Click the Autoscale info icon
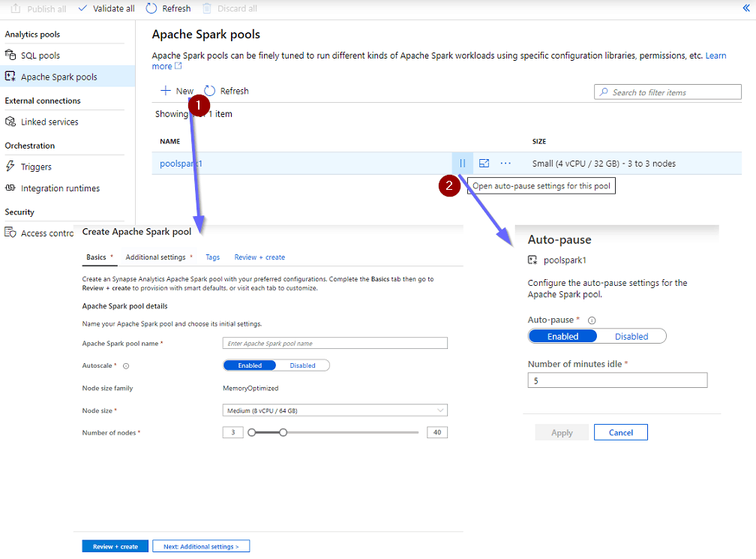 point(126,366)
